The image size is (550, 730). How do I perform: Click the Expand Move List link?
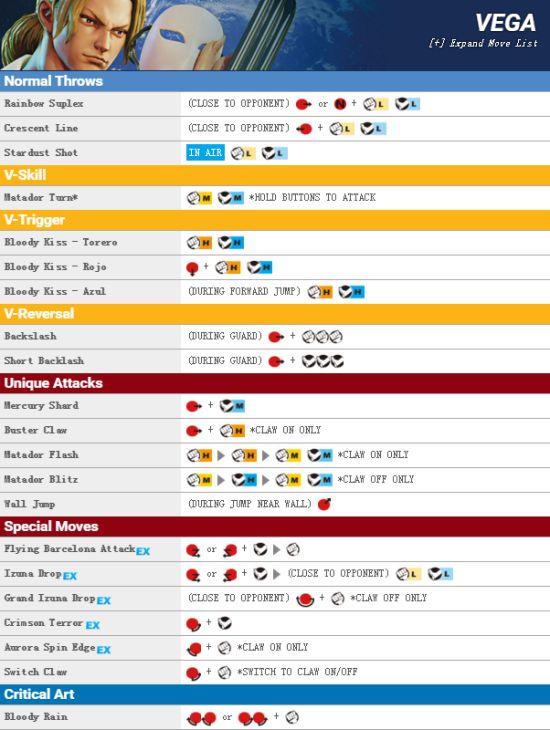tap(483, 43)
